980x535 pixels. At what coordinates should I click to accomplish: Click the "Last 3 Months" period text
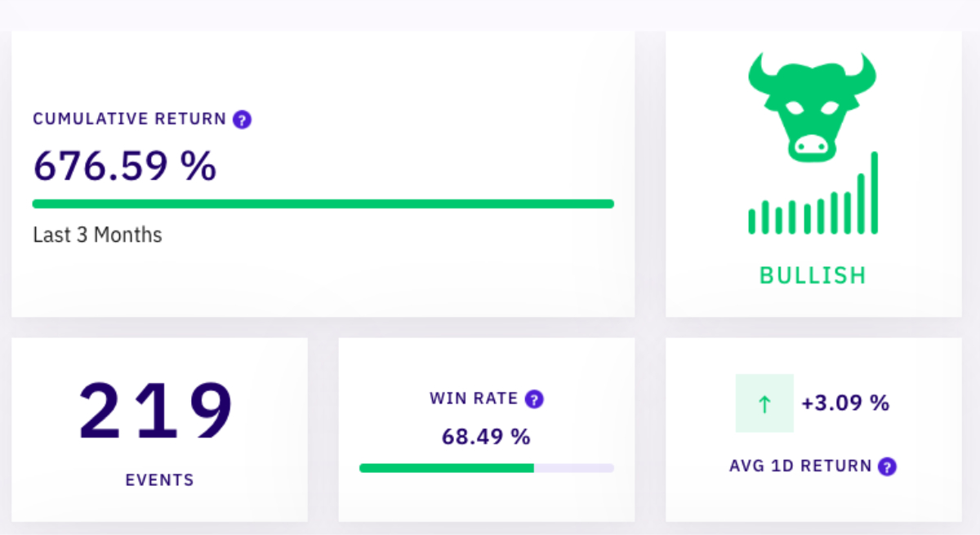click(97, 235)
